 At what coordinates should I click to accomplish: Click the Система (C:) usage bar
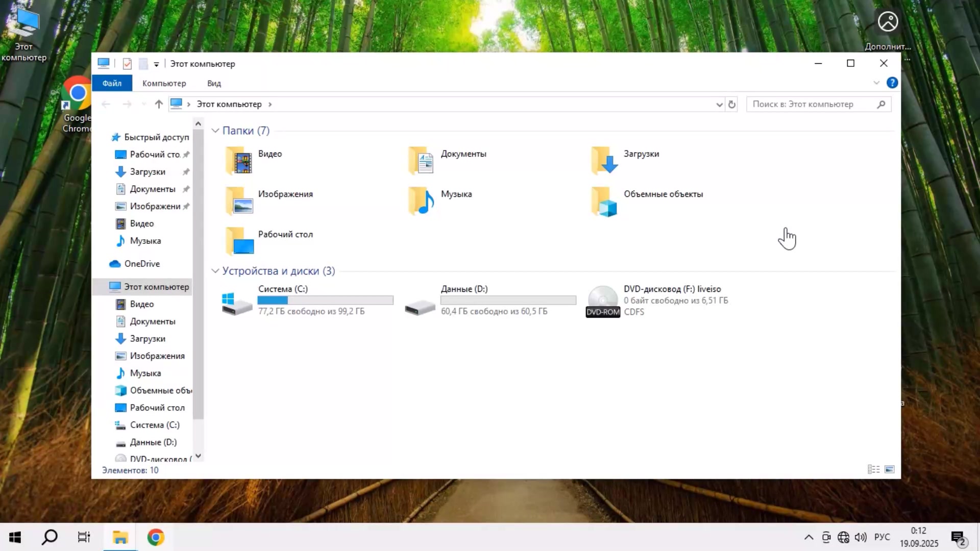325,300
